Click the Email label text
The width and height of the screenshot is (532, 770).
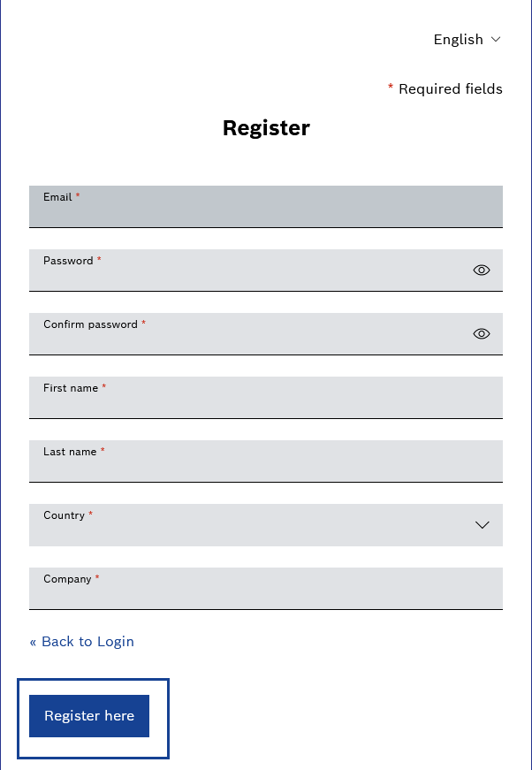coord(58,197)
